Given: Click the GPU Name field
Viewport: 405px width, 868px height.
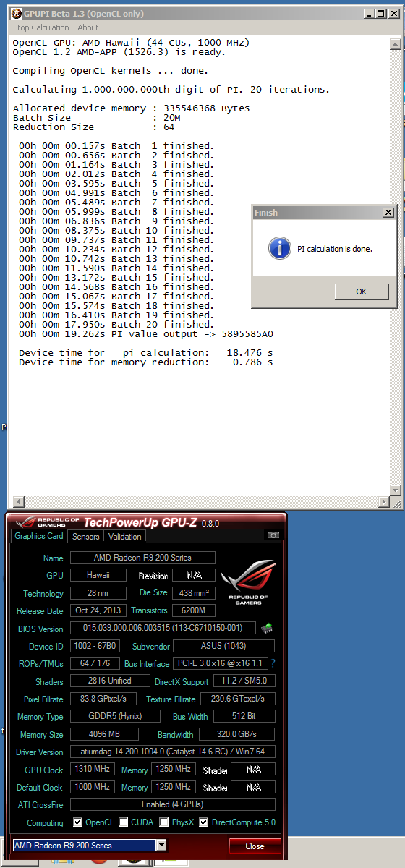Looking at the screenshot, I should pos(142,558).
